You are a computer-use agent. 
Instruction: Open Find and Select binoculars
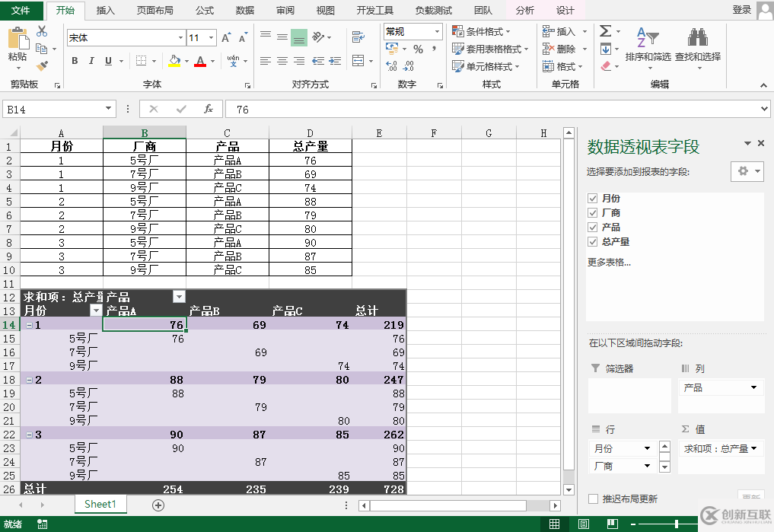coord(698,47)
